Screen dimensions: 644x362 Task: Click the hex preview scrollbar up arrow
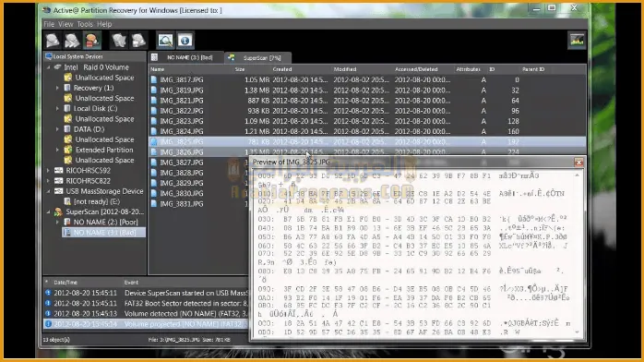(x=577, y=175)
